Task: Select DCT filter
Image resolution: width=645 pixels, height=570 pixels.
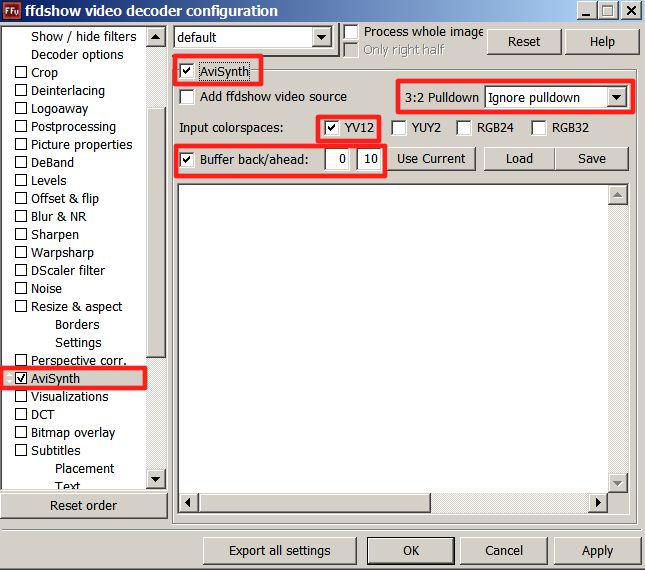Action: click(42, 415)
